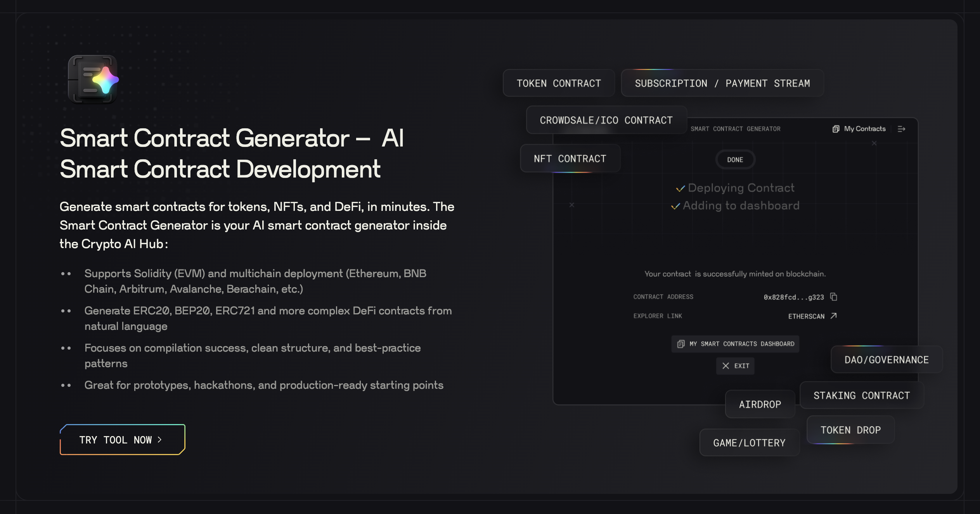Copy the contract address with copy icon

coord(833,297)
